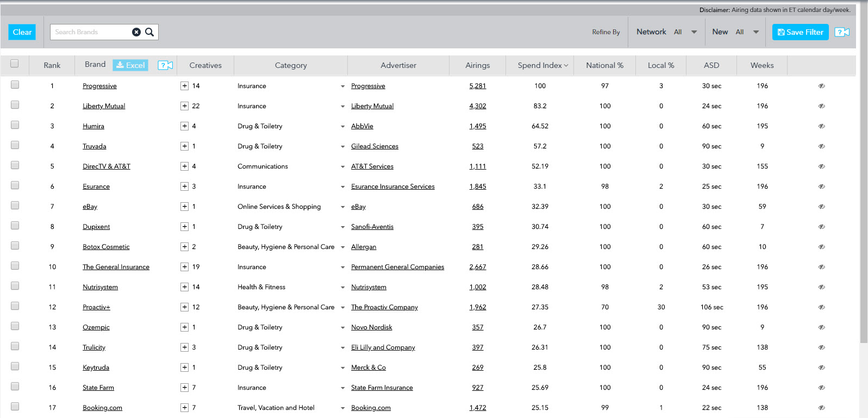The image size is (868, 418).
Task: Open category dropdown for Progressive row
Action: [342, 86]
